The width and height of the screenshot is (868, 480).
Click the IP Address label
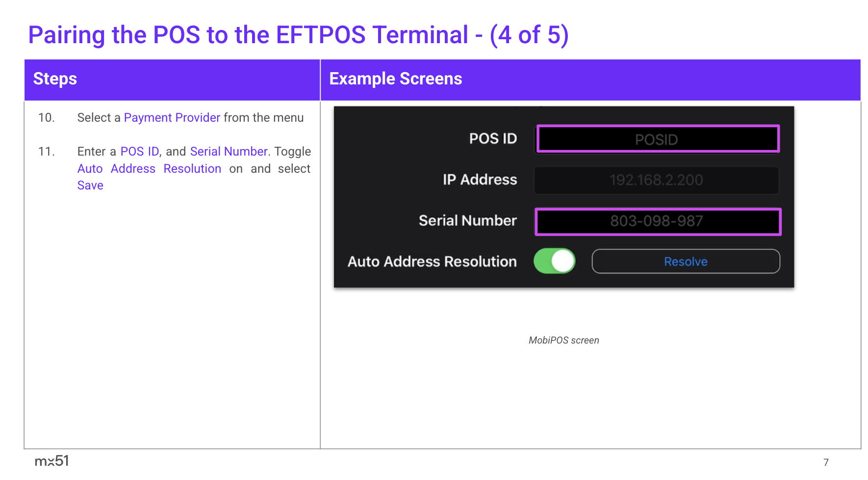tap(480, 180)
